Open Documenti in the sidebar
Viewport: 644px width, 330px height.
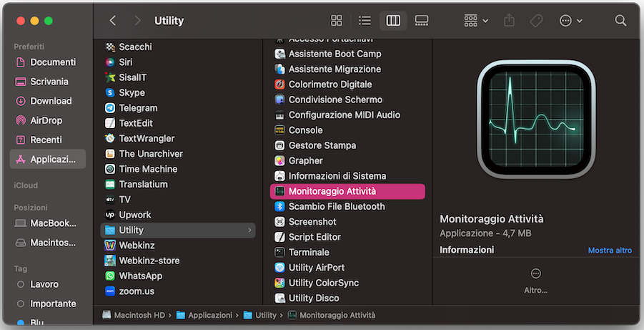point(48,62)
